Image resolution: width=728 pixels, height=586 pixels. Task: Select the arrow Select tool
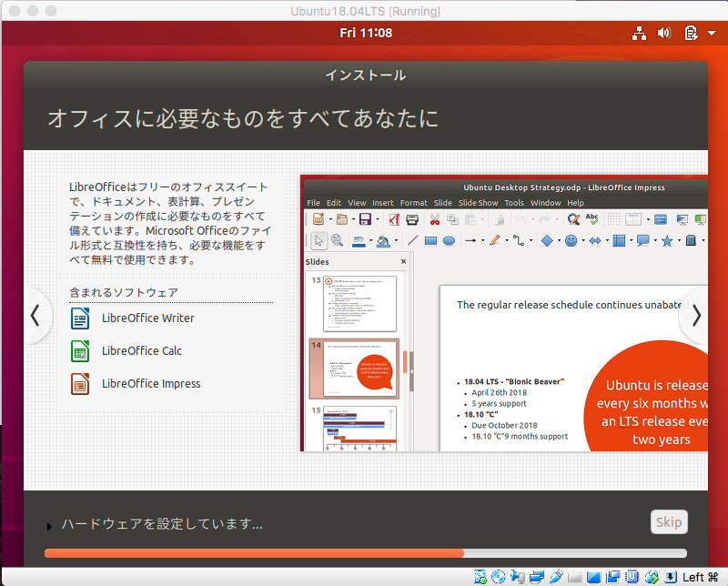318,240
